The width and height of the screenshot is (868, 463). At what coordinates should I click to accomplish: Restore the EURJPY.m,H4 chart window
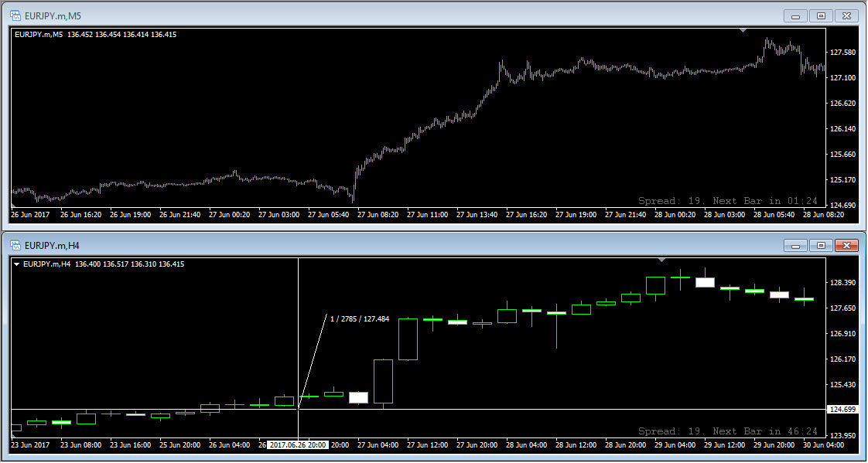pos(821,246)
